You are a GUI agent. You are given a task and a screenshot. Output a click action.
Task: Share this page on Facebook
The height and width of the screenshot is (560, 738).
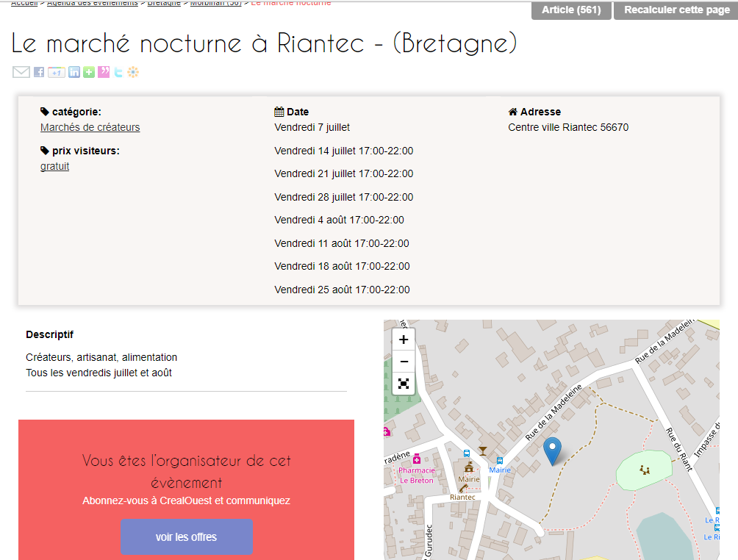pos(39,72)
